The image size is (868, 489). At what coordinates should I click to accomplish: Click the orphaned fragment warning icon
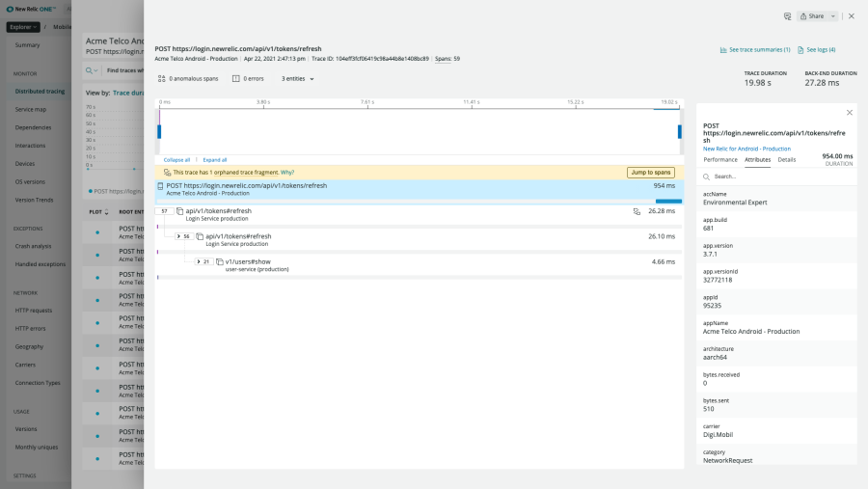point(167,172)
